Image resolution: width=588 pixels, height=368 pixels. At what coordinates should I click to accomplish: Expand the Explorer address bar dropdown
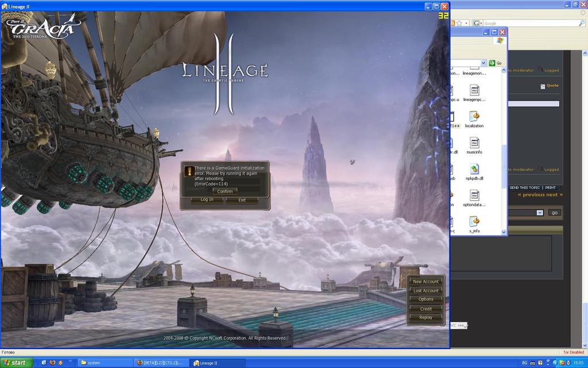[483, 63]
